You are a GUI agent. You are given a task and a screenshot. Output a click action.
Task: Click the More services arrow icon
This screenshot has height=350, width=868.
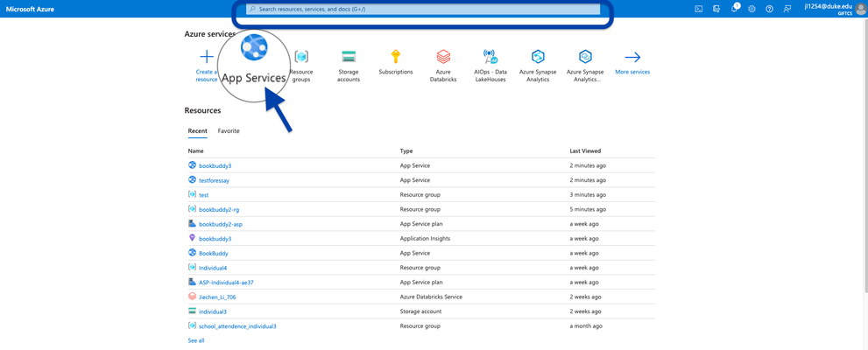pos(632,57)
